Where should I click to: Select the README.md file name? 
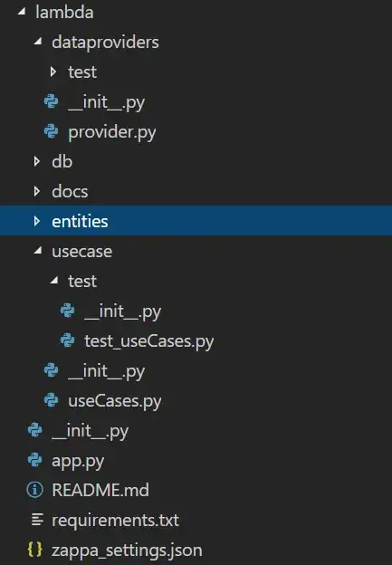[x=100, y=490]
